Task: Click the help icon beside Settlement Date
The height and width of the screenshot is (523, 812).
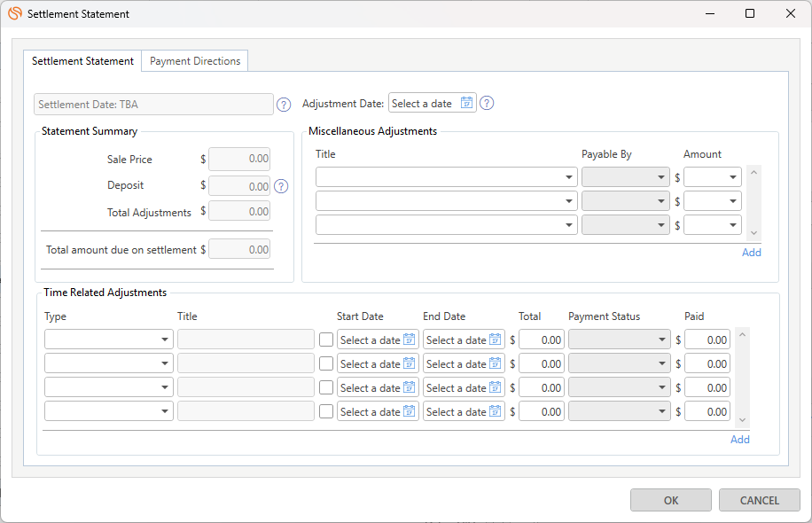Action: [284, 105]
